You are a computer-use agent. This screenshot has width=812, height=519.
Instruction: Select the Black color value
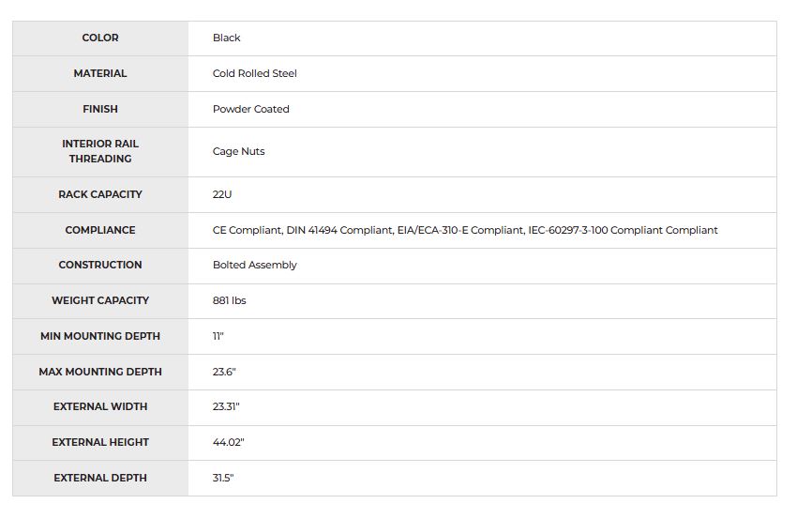click(226, 38)
